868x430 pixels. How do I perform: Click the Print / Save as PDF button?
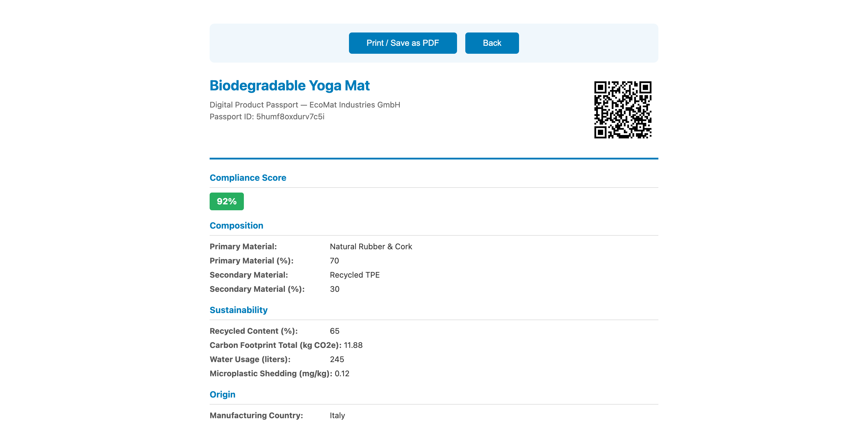[x=403, y=43]
